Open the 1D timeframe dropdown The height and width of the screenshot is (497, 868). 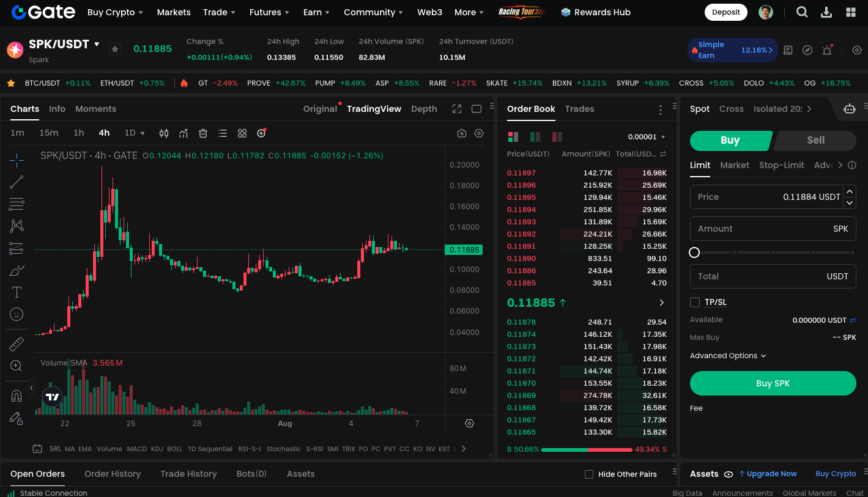(135, 133)
